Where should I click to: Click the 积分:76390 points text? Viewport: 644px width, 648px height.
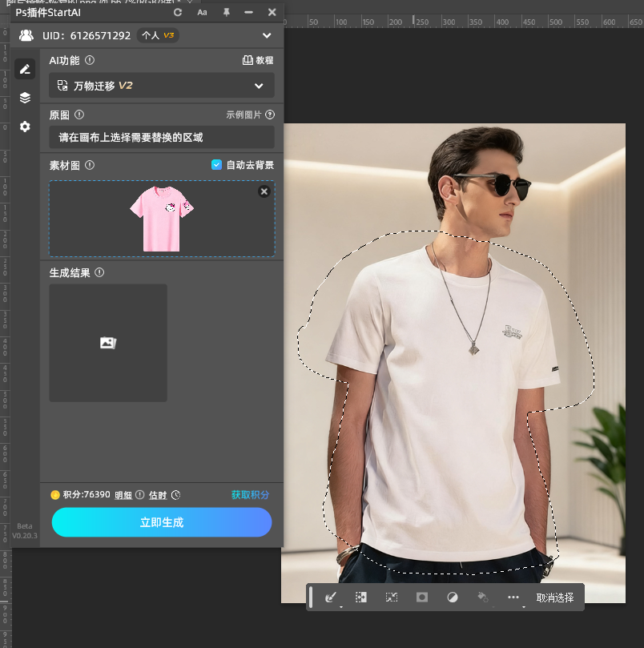coord(87,495)
